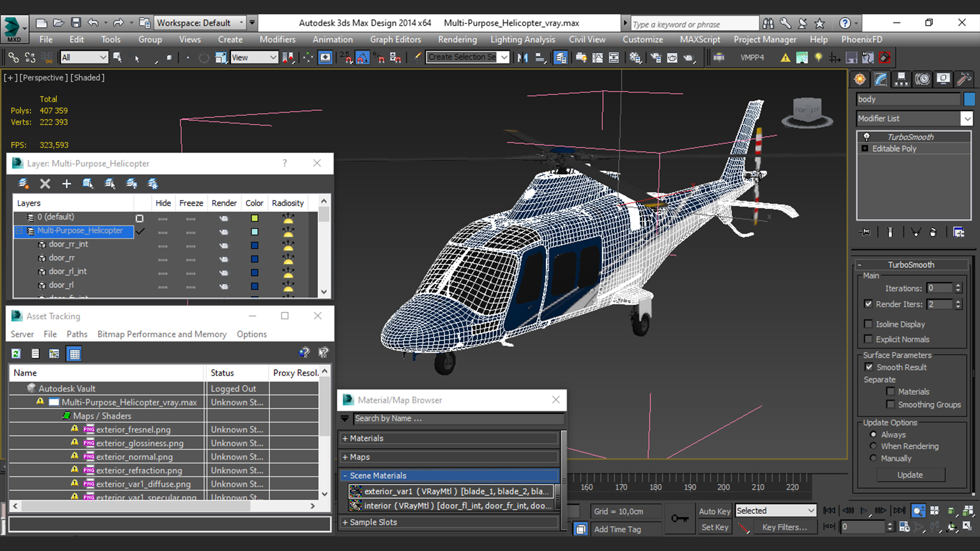Disable the Smooth Result checkbox
980x551 pixels.
click(869, 367)
